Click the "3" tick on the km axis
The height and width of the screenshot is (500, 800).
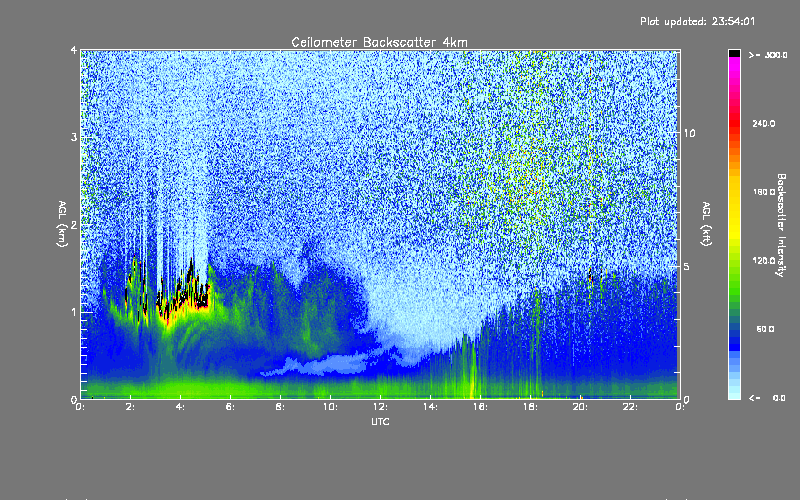click(74, 137)
